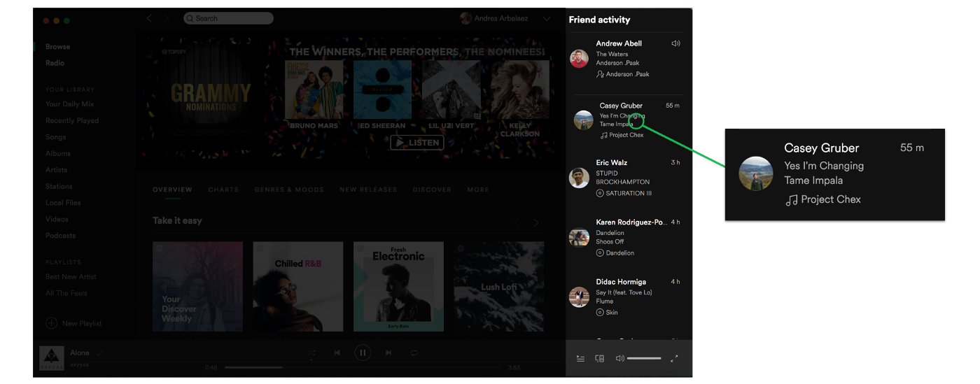Open the play queue icon
The width and height of the screenshot is (980, 384).
580,359
